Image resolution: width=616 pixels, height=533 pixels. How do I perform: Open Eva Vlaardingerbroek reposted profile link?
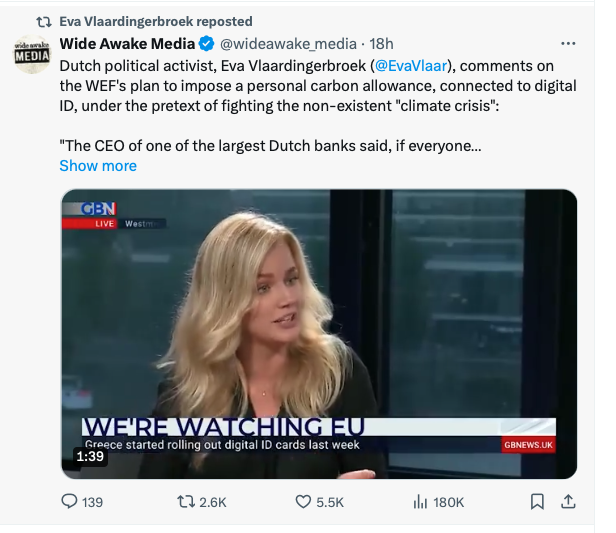[156, 21]
